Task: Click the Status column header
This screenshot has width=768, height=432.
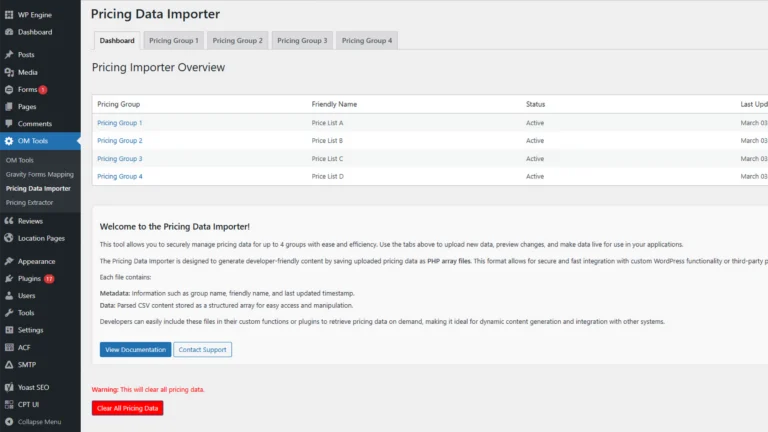Action: coord(535,104)
